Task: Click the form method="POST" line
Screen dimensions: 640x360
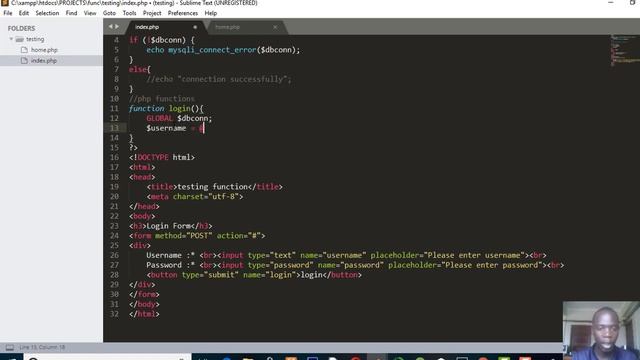Action: (x=197, y=236)
